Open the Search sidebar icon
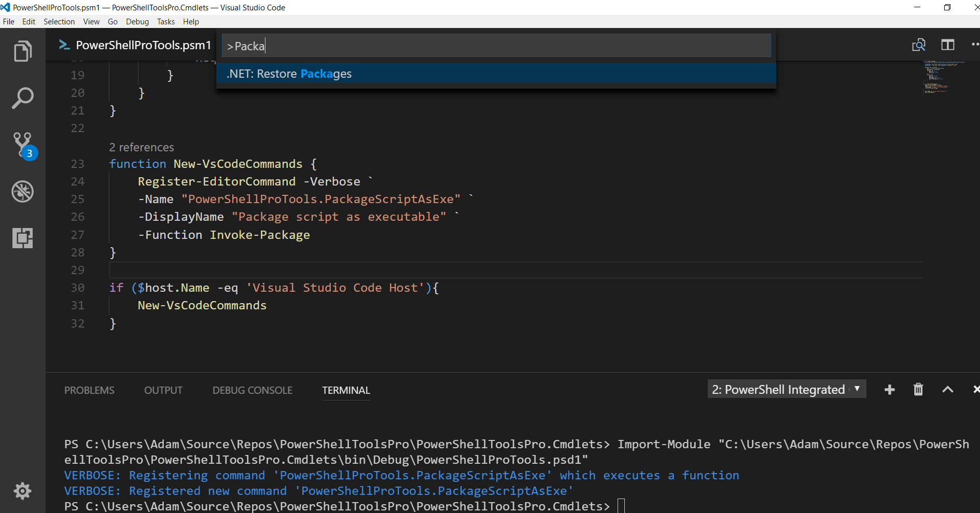 22,97
